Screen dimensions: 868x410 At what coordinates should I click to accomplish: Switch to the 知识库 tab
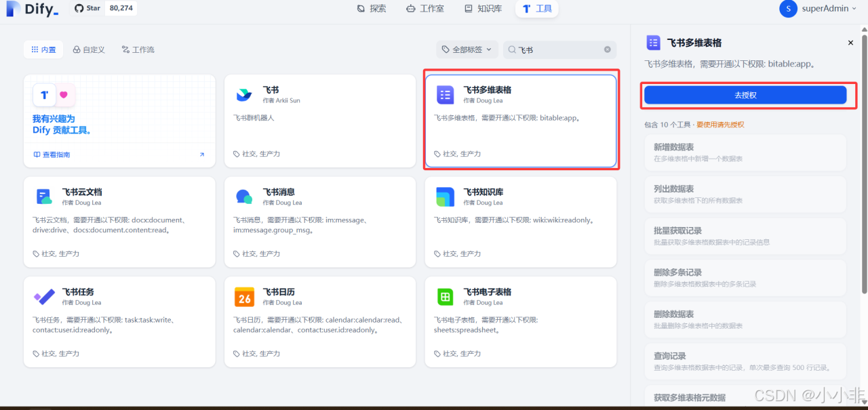coord(483,9)
